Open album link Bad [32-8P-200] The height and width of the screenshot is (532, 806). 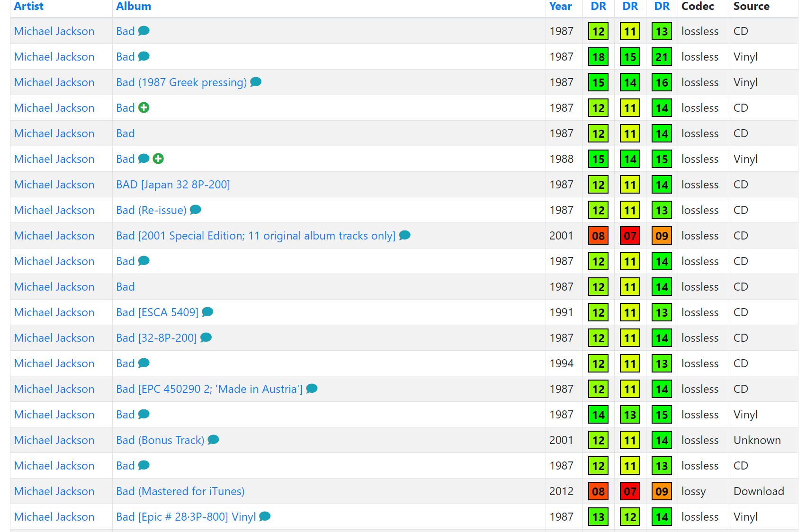[x=157, y=338]
